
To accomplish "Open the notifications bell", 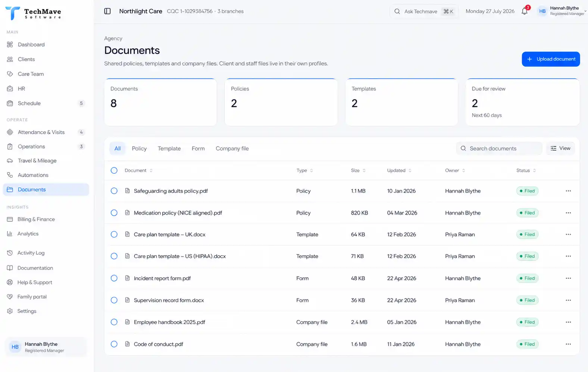I will point(525,11).
